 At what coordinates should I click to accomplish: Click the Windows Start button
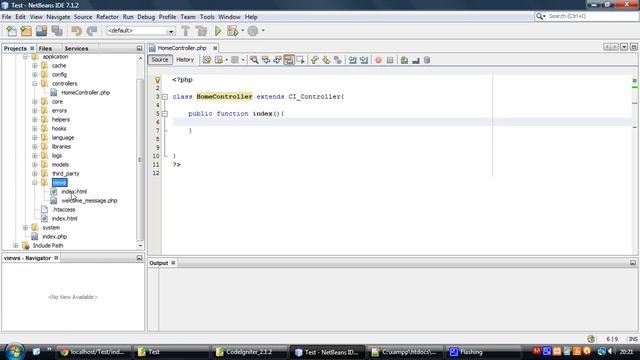click(x=14, y=351)
